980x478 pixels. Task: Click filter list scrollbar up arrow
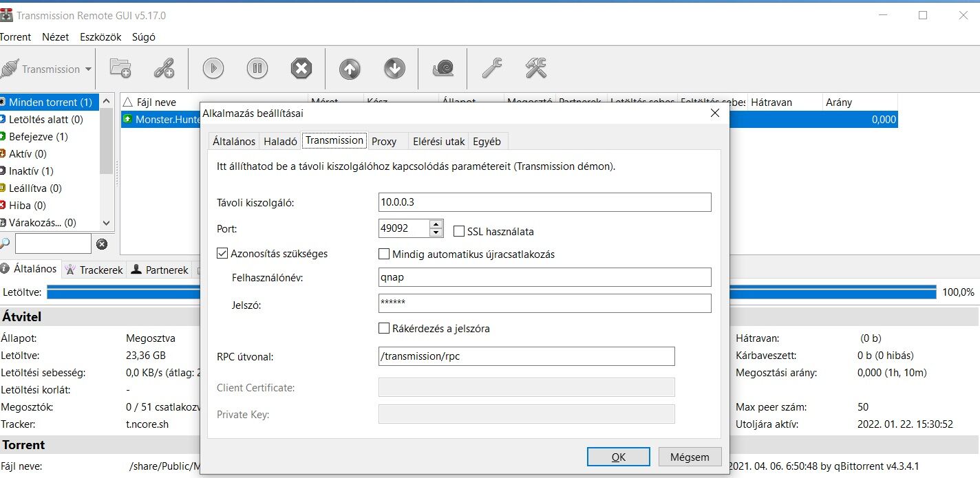click(106, 100)
